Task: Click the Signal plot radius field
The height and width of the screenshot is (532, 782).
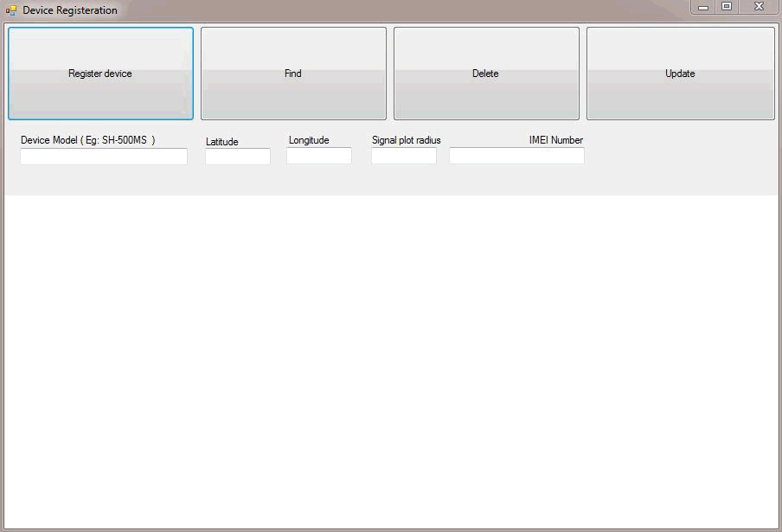Action: coord(404,156)
